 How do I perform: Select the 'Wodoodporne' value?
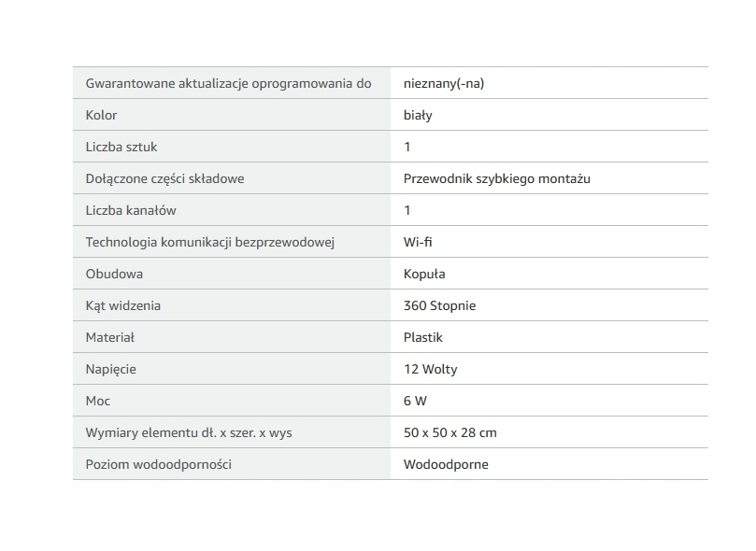pyautogui.click(x=446, y=465)
